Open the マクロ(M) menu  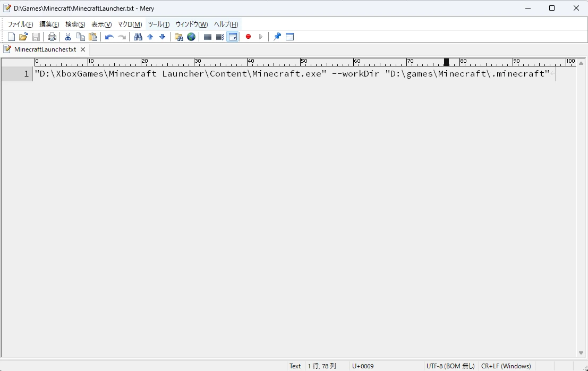pos(130,24)
